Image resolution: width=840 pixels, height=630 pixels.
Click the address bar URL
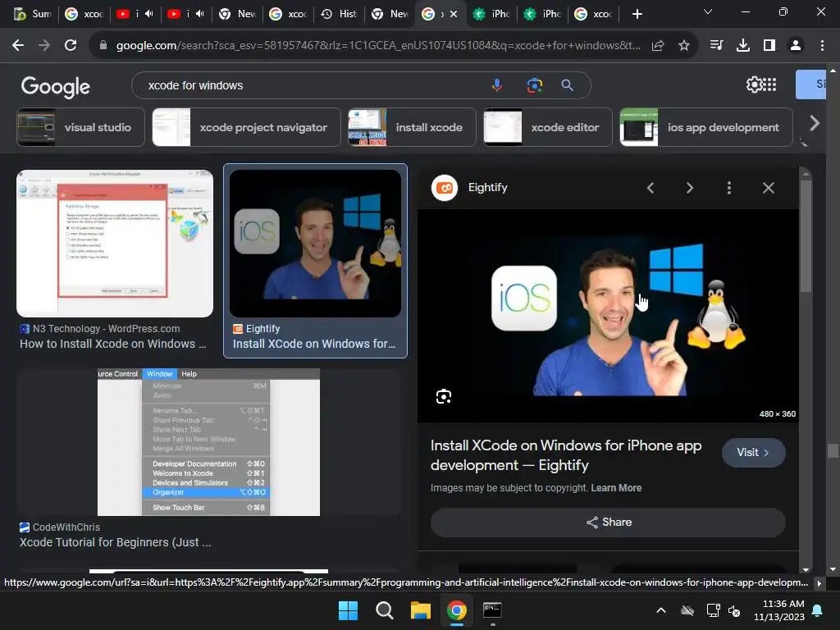pyautogui.click(x=377, y=46)
